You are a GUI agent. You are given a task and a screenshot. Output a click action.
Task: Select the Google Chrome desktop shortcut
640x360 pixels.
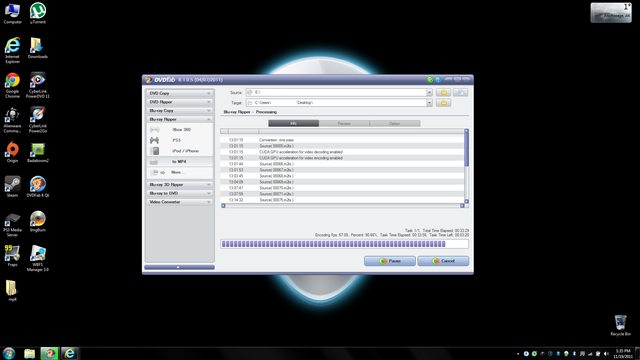click(12, 85)
